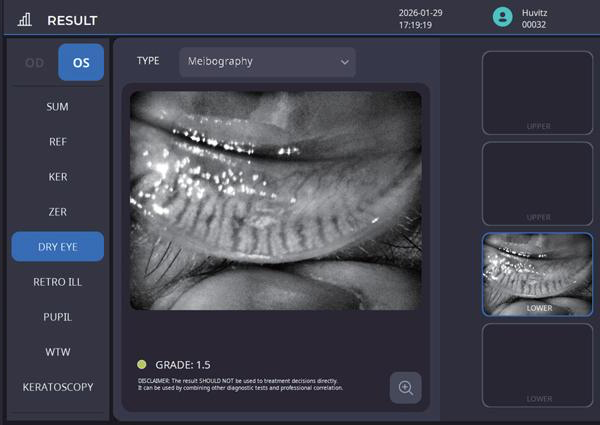600x425 pixels.
Task: Click the Huvitz user name
Action: coord(534,13)
